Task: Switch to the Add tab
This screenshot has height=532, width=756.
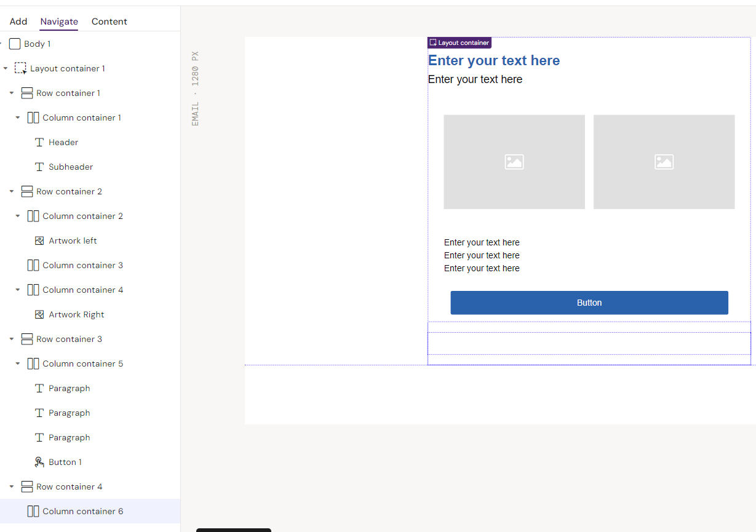Action: coord(18,22)
